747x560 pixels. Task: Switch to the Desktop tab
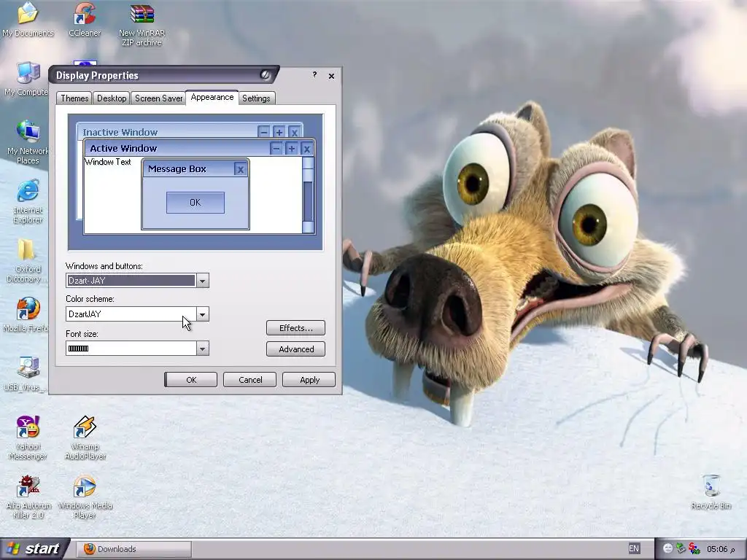112,98
